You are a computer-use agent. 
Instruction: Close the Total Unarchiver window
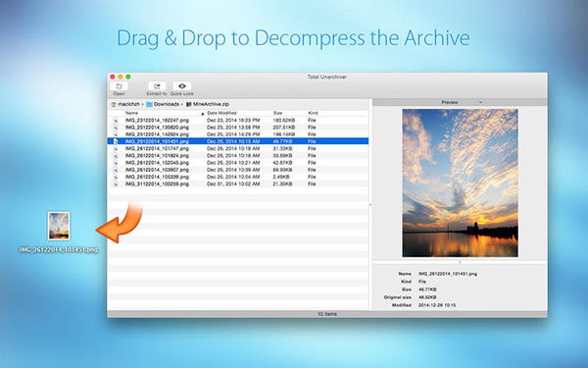tap(113, 77)
